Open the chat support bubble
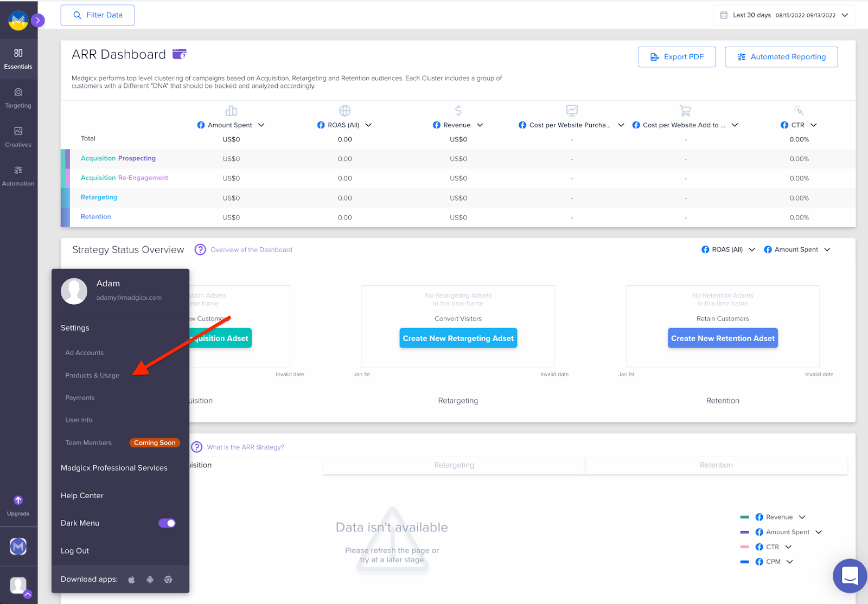This screenshot has width=868, height=604. (850, 576)
